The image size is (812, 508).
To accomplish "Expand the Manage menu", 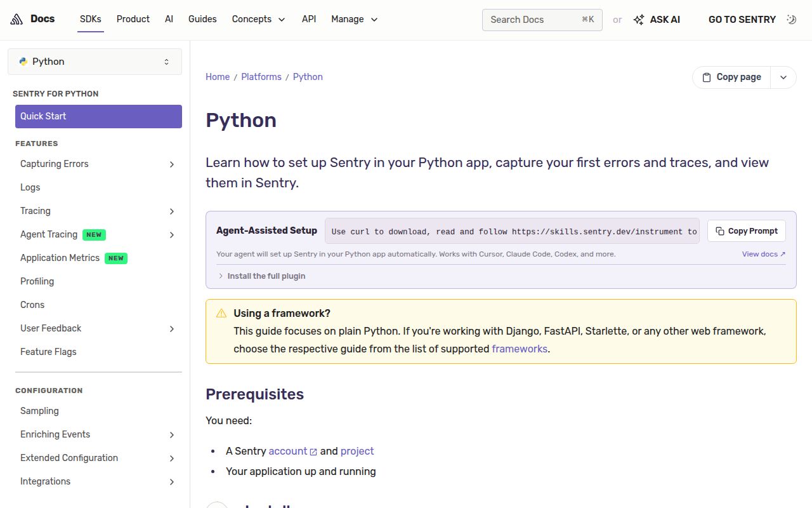I will (355, 19).
